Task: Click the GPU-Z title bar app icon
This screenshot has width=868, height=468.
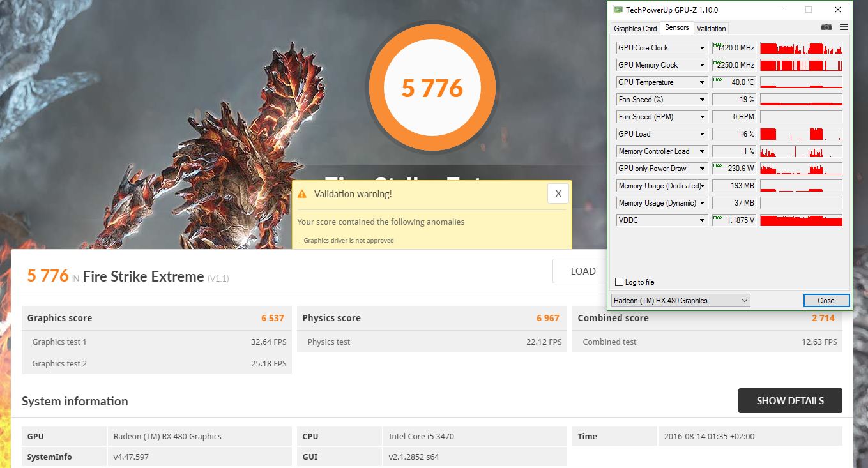Action: 617,10
